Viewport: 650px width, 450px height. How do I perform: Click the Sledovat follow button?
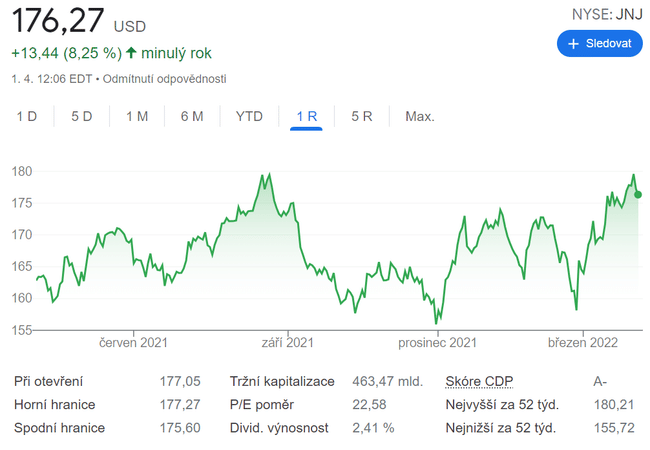599,44
